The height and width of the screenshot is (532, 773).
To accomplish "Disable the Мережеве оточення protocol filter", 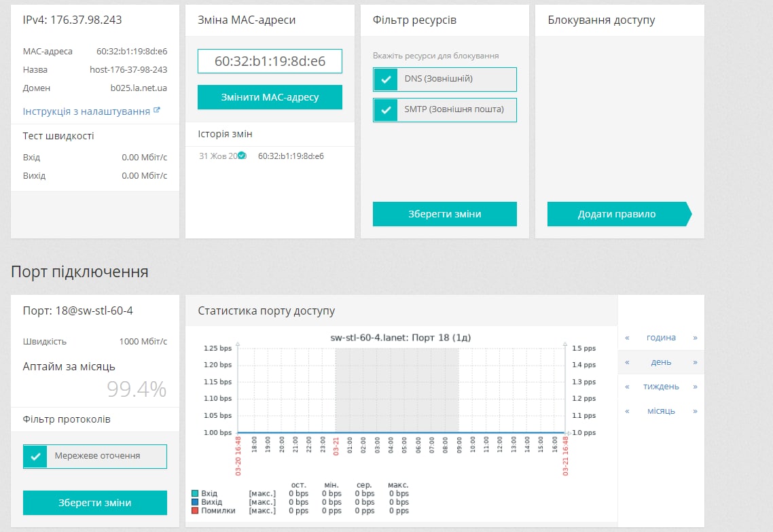I will pyautogui.click(x=35, y=456).
